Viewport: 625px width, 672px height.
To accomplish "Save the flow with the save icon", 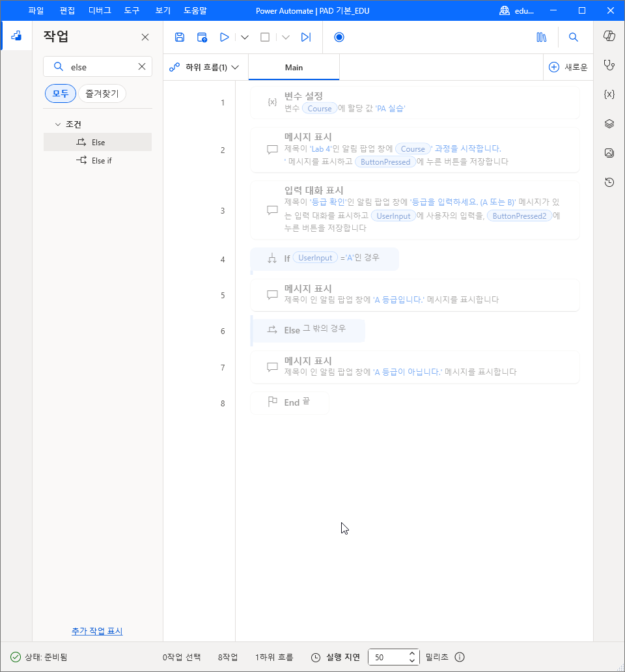I will point(180,37).
